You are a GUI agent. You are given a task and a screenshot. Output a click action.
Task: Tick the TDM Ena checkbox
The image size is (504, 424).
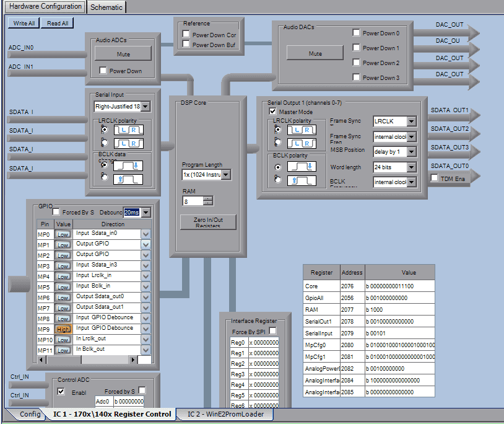pyautogui.click(x=434, y=178)
